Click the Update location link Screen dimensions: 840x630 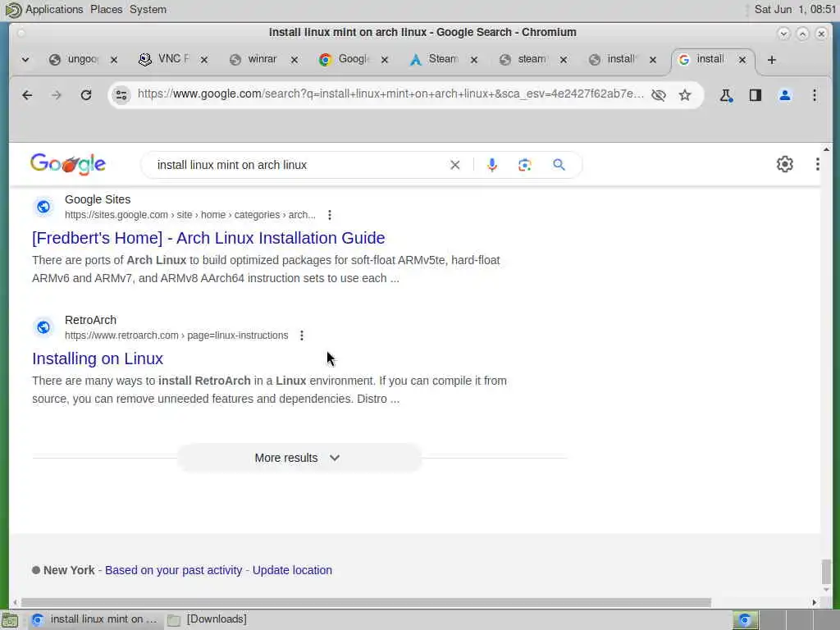[292, 570]
